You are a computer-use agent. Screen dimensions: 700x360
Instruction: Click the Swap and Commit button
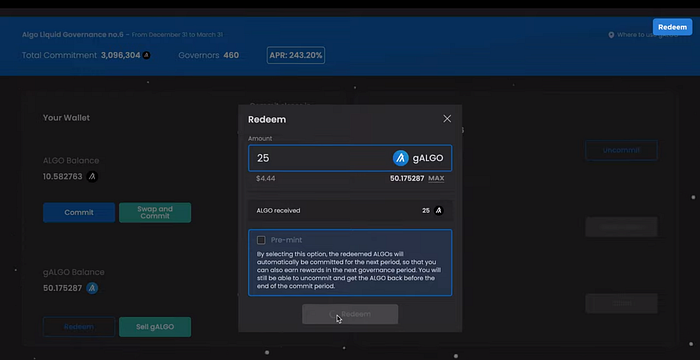pos(155,213)
